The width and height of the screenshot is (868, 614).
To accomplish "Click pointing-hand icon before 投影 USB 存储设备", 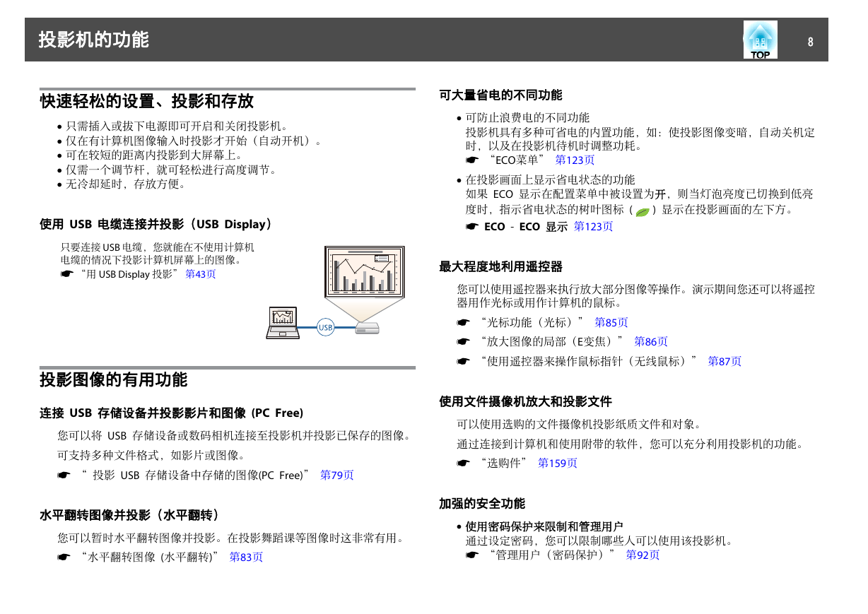I will point(64,476).
